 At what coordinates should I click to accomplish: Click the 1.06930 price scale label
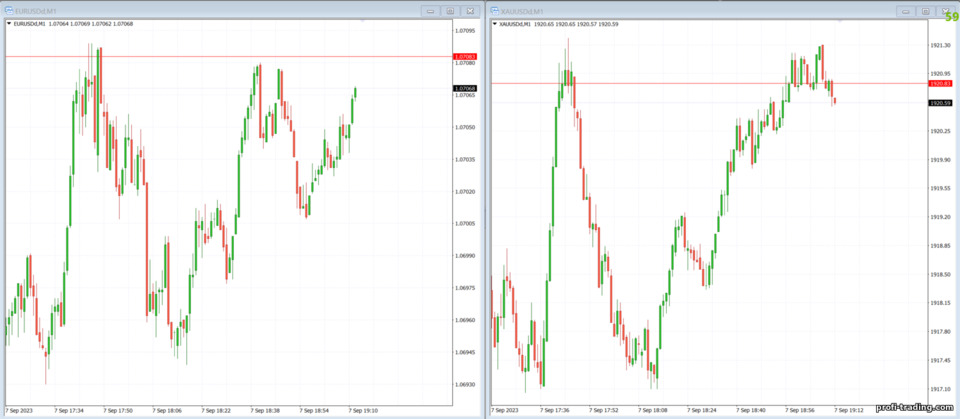[466, 385]
